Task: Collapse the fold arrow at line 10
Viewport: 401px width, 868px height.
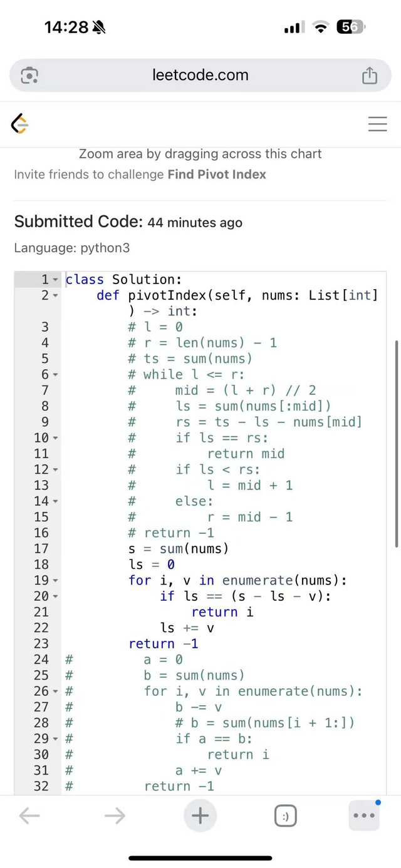Action: [55, 438]
